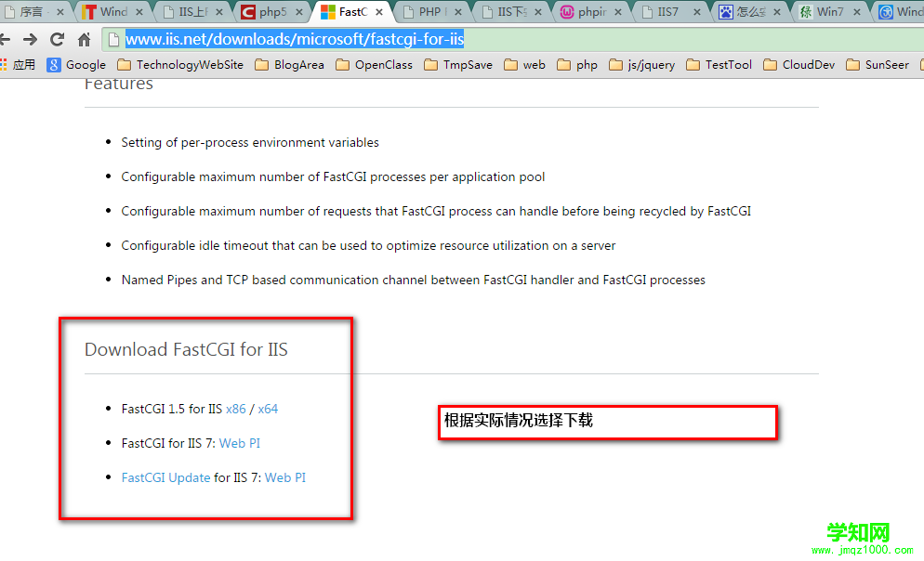
Task: Open the 应用 apps shortcut
Action: pos(18,65)
